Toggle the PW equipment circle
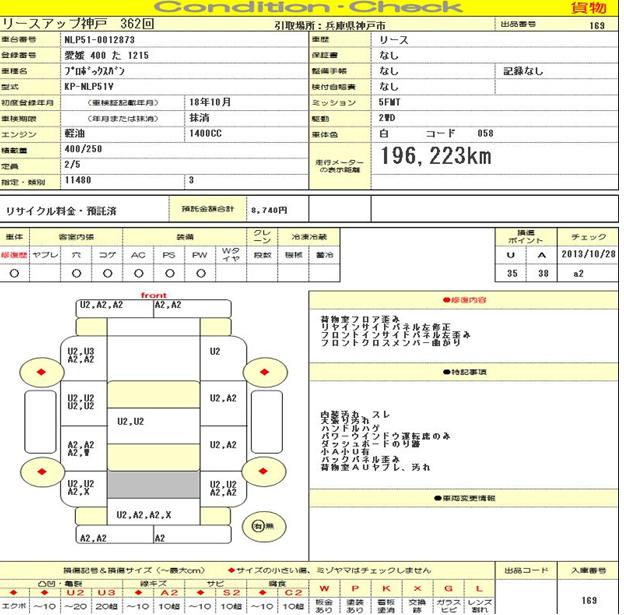This screenshot has height=615, width=624. click(x=200, y=271)
